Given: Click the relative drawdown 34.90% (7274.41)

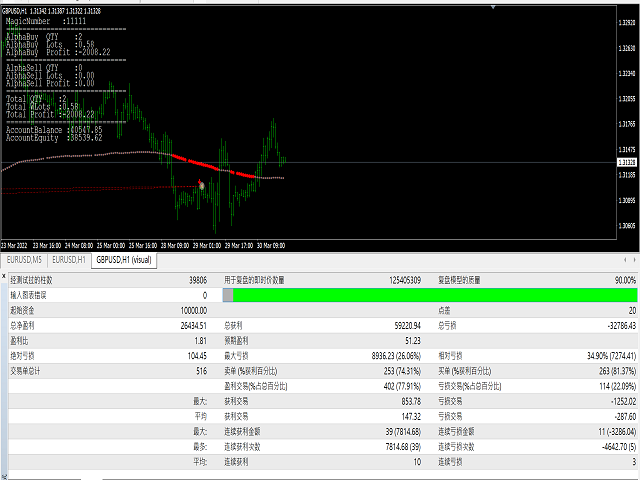Looking at the screenshot, I should (x=611, y=356).
